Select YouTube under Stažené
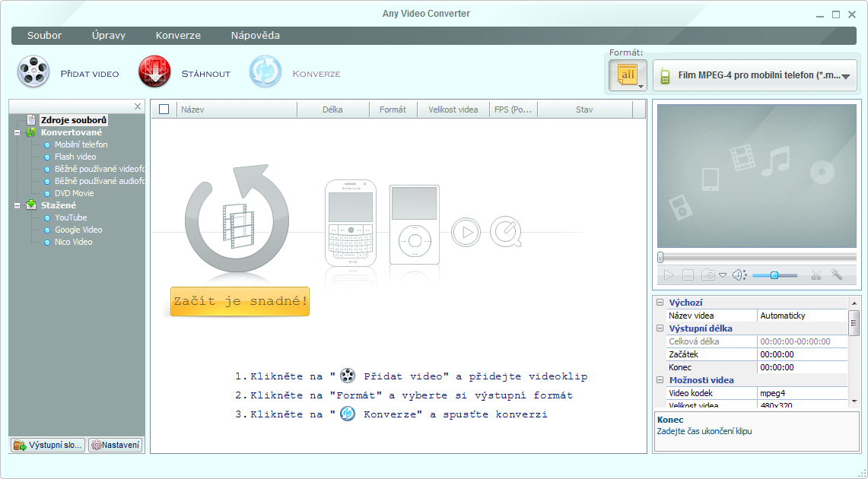 (x=71, y=217)
